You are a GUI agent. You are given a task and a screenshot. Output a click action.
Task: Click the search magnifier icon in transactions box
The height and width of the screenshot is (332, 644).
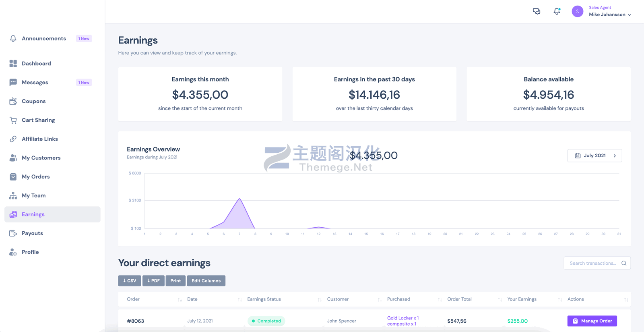click(624, 263)
